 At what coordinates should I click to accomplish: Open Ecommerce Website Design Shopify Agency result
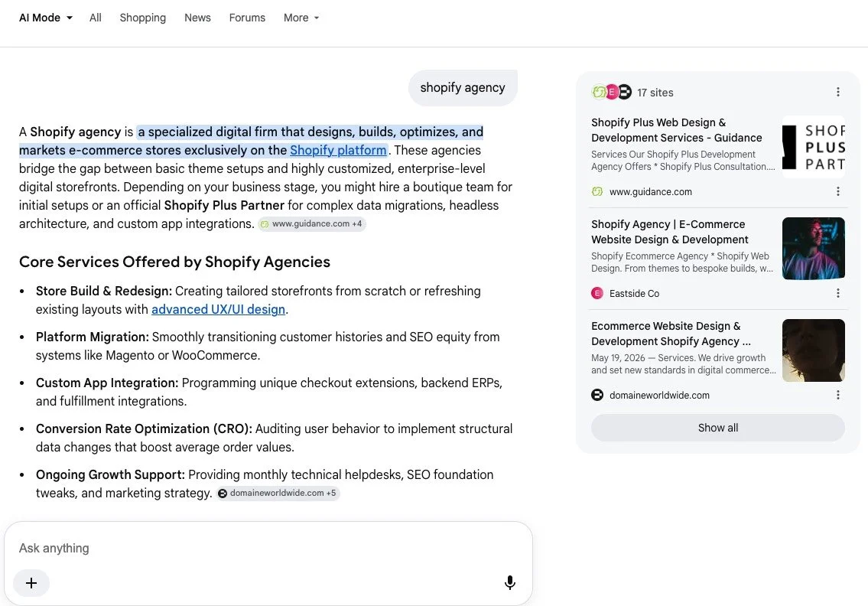[671, 334]
